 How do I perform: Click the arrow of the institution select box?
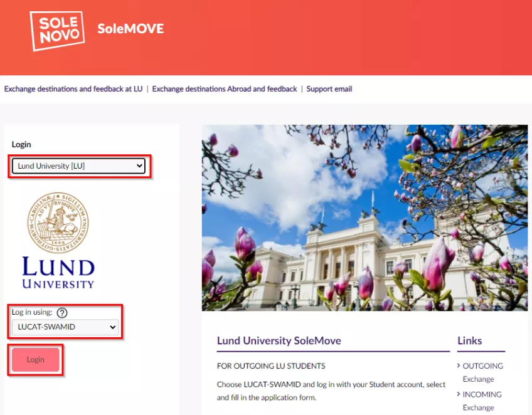[139, 165]
